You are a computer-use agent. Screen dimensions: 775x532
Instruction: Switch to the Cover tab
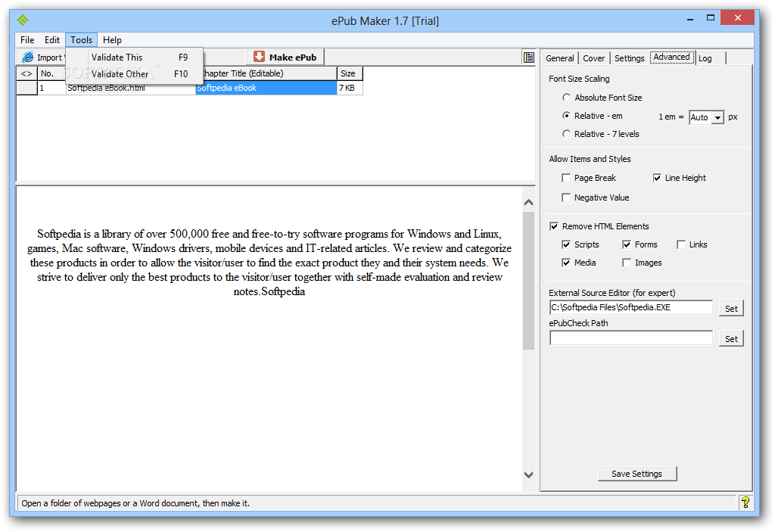pyautogui.click(x=593, y=58)
